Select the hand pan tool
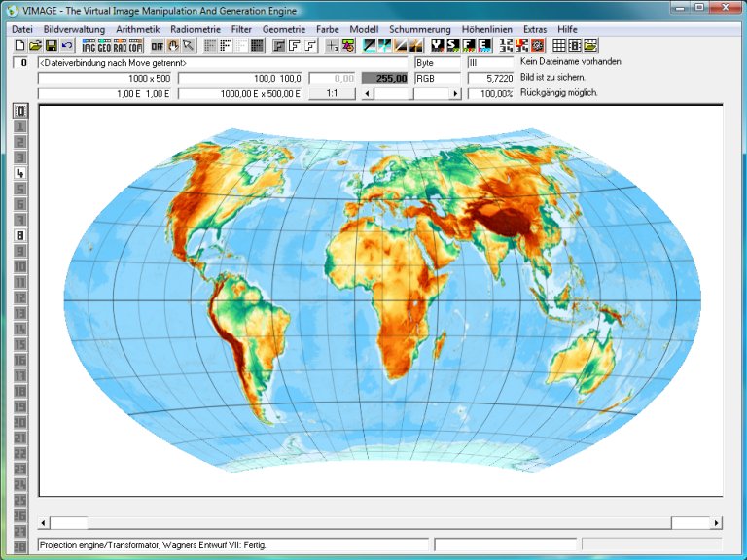747x560 pixels. [173, 46]
